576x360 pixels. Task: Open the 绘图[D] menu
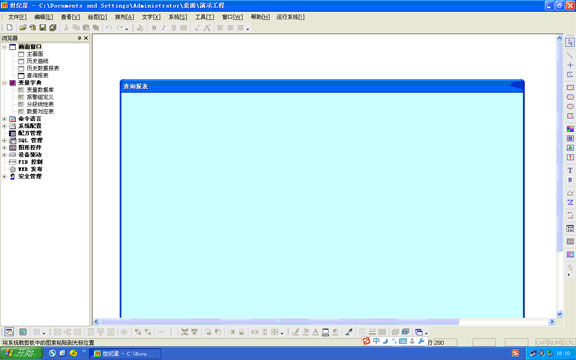pos(97,17)
